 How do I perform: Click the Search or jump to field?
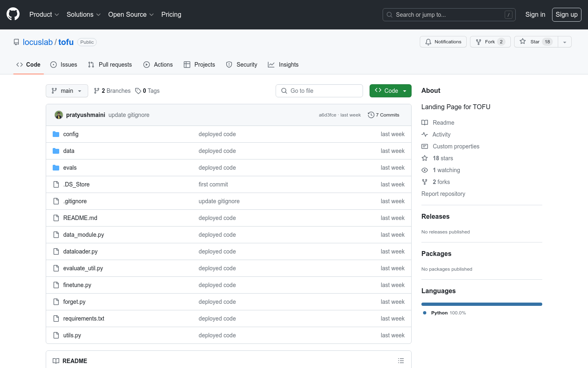click(x=449, y=15)
